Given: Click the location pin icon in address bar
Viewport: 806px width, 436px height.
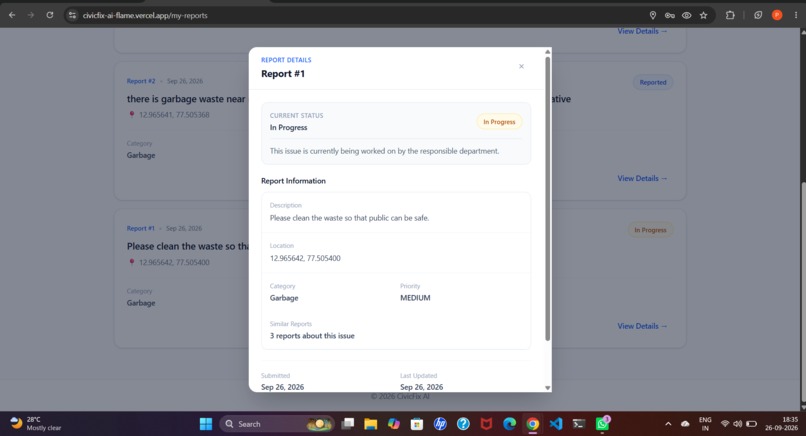Looking at the screenshot, I should coord(653,15).
